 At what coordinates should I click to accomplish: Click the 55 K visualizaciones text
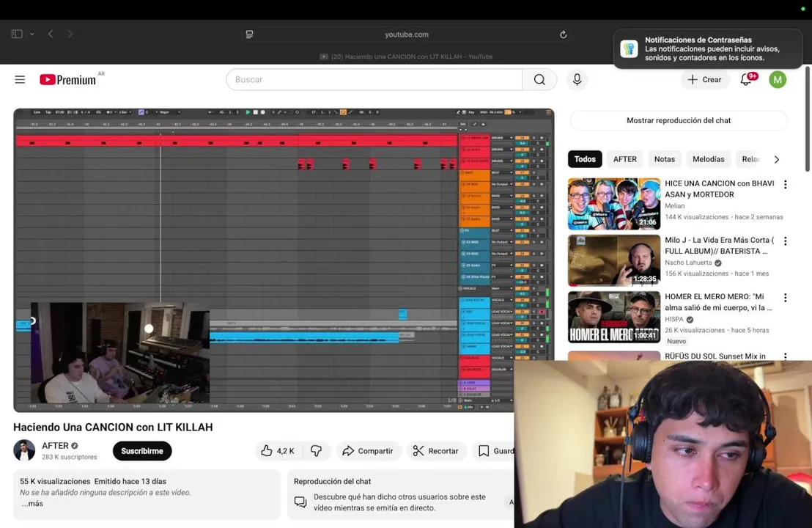coord(55,481)
